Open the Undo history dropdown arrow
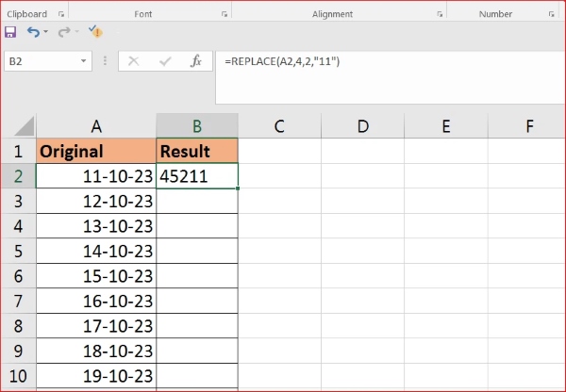Screen dimensions: 566x392 tap(46, 32)
